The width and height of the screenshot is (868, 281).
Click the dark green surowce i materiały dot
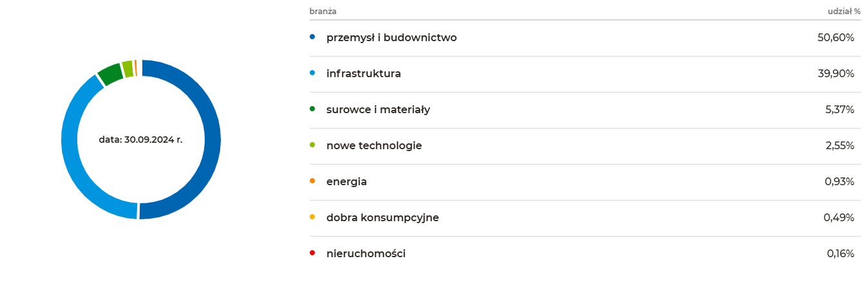(x=312, y=109)
